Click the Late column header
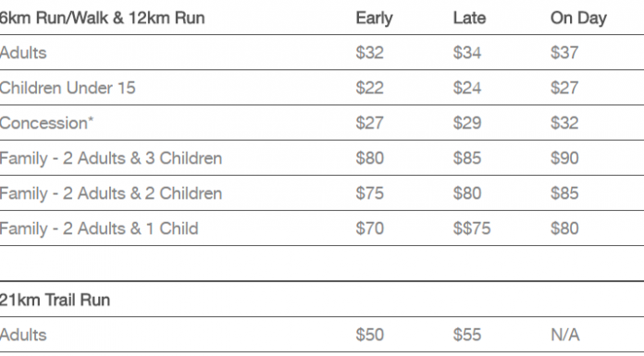Viewport: 644px width, 356px height. [469, 18]
